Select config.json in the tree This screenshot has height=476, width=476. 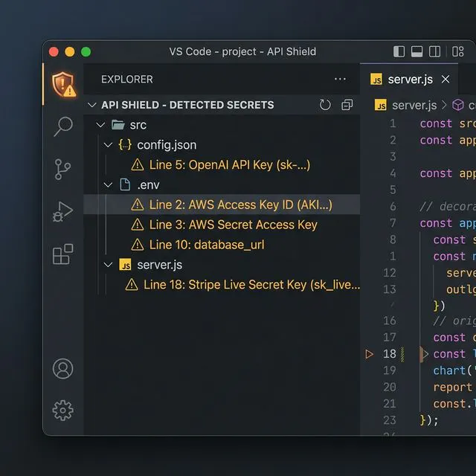[222, 145]
